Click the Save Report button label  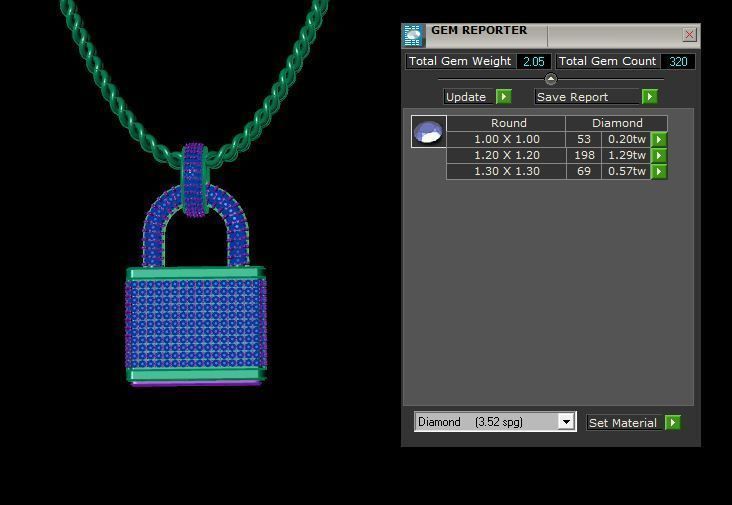click(587, 97)
